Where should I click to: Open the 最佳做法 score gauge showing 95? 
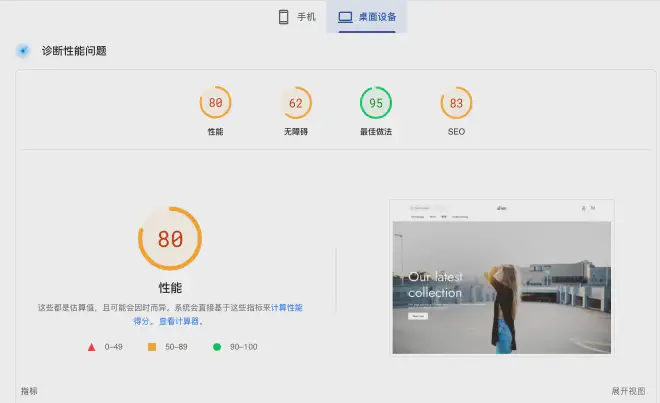coord(376,102)
